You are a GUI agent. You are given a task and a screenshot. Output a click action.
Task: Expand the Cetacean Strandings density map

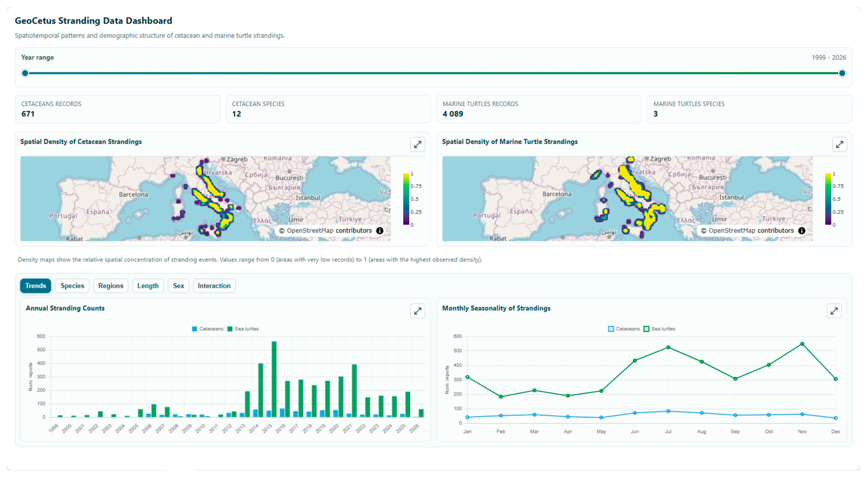pyautogui.click(x=417, y=145)
